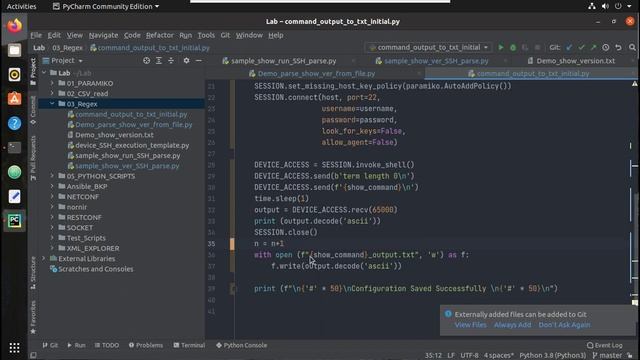Viewport: 640px width, 360px height.
Task: Click the Git update project checkmark
Action: [569, 47]
